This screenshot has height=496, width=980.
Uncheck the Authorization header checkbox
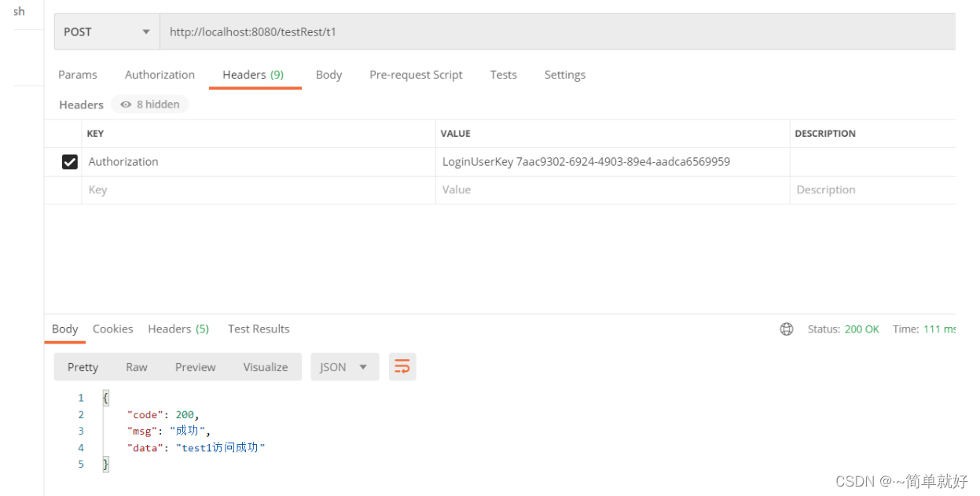click(x=69, y=161)
